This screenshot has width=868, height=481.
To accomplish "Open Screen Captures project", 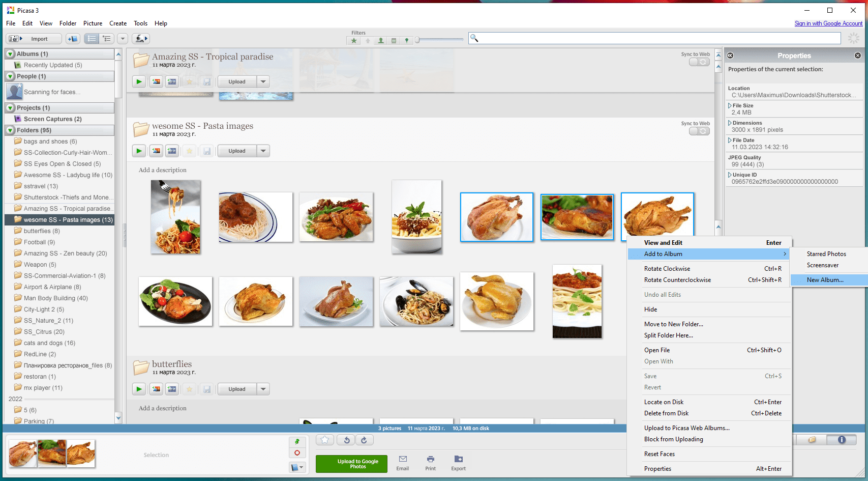I will pos(52,119).
